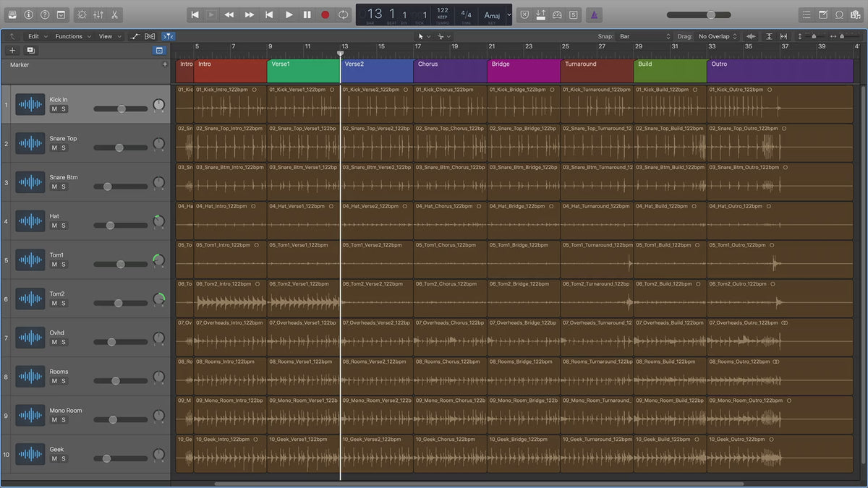Select the Chorus arrangement marker
The height and width of the screenshot is (488, 868).
click(450, 71)
